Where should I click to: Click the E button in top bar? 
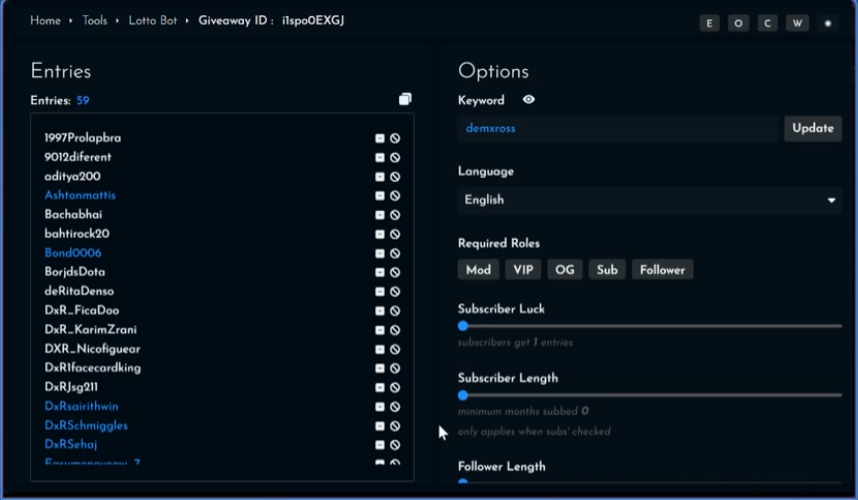(709, 23)
